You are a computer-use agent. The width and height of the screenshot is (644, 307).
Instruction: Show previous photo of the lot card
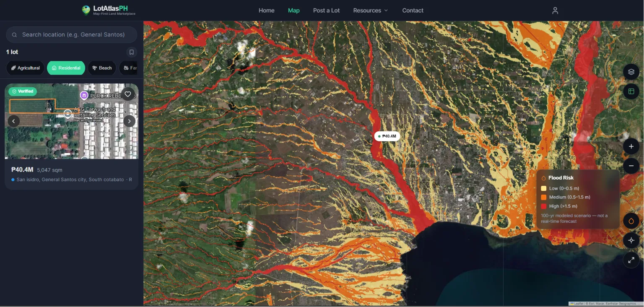[13, 121]
